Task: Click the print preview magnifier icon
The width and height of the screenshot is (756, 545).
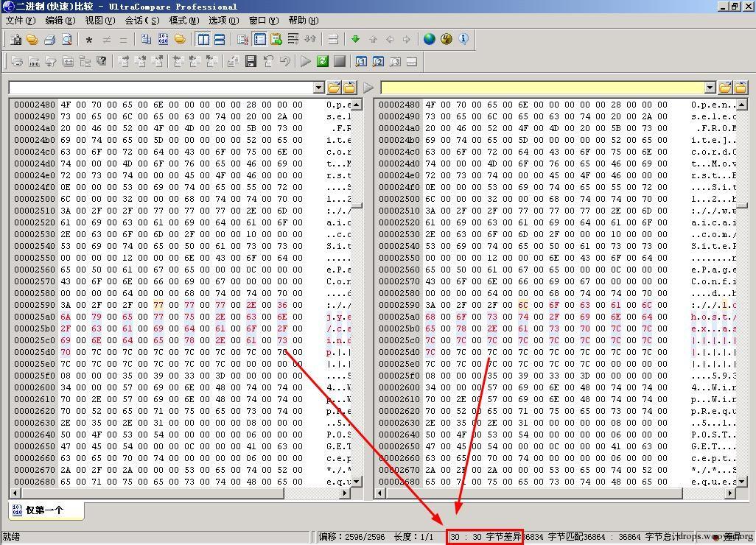Action: click(x=66, y=40)
